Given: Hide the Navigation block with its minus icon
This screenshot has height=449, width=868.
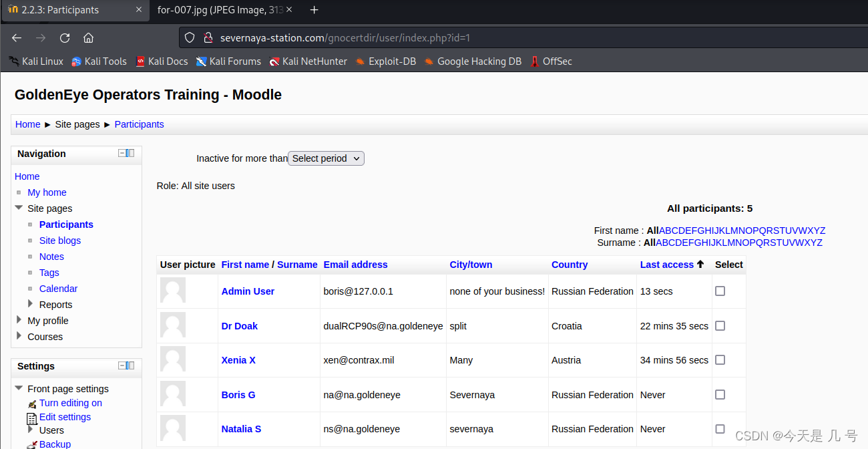Looking at the screenshot, I should (x=122, y=153).
